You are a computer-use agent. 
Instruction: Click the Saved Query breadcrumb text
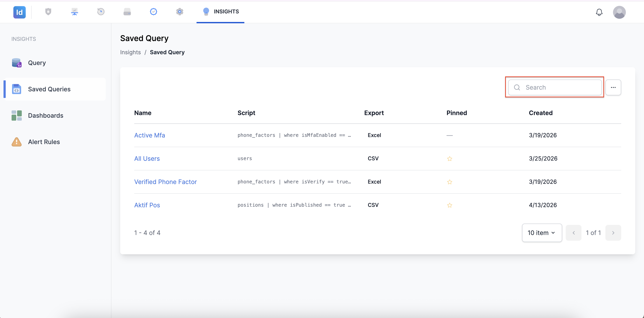pos(167,52)
